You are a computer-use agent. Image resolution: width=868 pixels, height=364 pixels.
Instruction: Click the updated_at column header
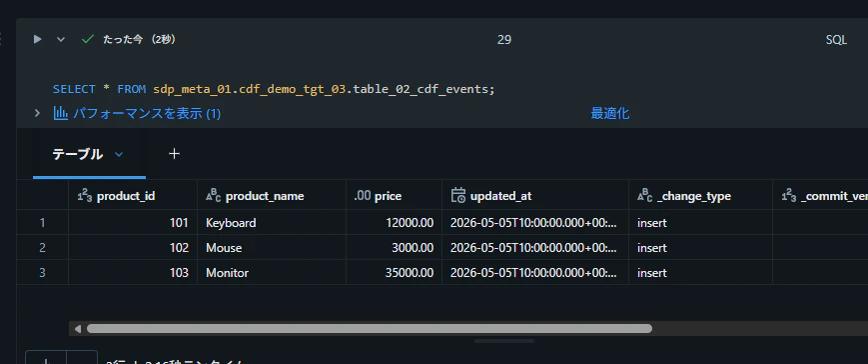(535, 196)
